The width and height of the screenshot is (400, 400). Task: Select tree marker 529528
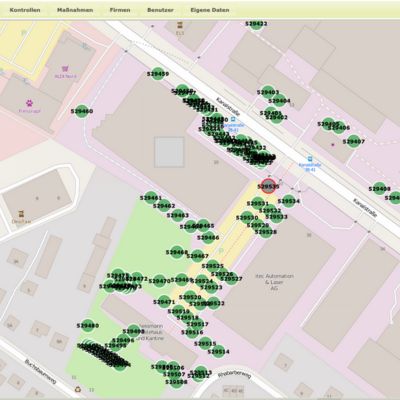(x=266, y=232)
